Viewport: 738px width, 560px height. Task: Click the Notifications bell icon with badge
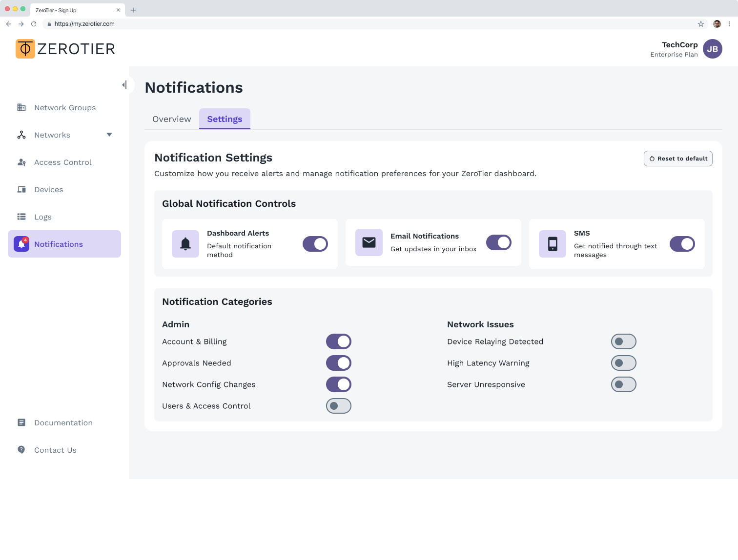(x=21, y=244)
